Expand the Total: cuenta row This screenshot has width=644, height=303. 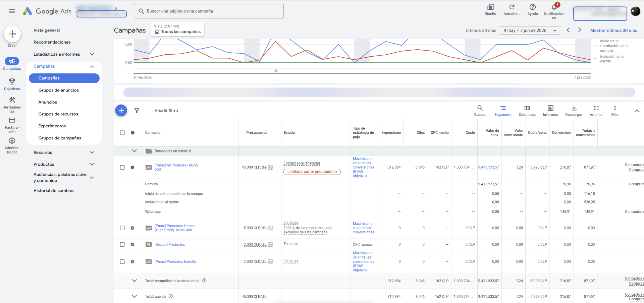(x=134, y=296)
